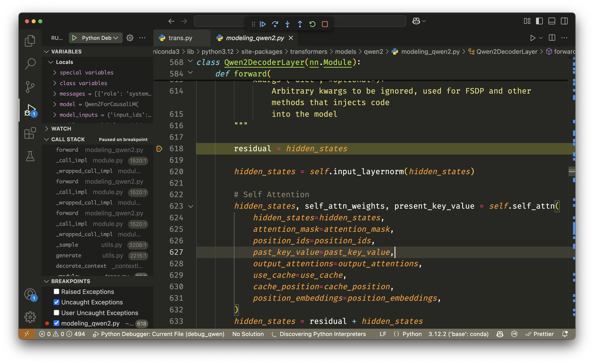Toggle the bottom panel
Screen dimensions: 594x364
[552, 21]
